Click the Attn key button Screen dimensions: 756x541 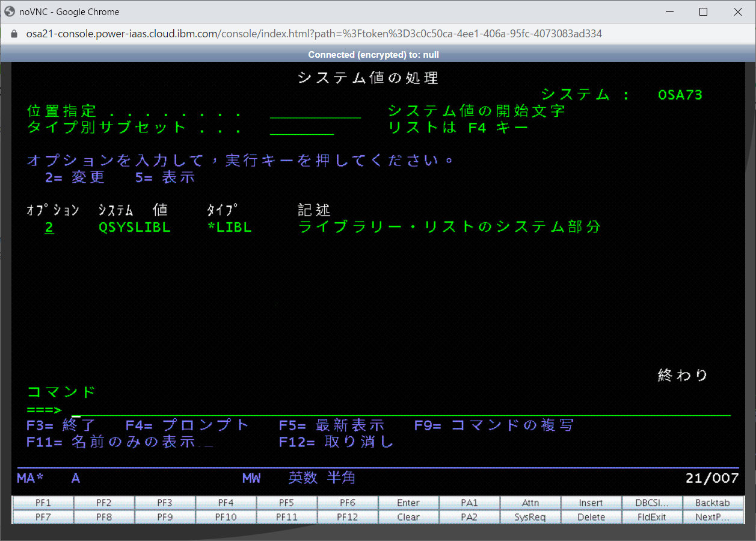tap(530, 502)
